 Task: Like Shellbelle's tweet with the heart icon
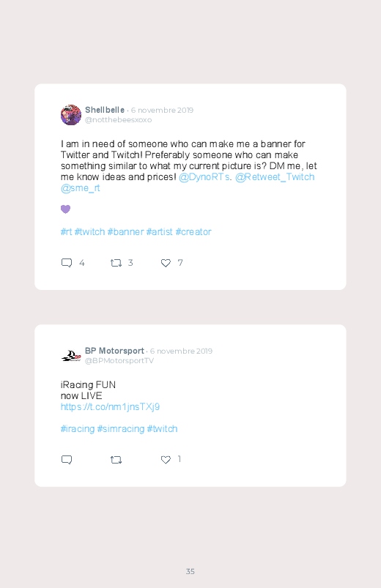tap(166, 263)
